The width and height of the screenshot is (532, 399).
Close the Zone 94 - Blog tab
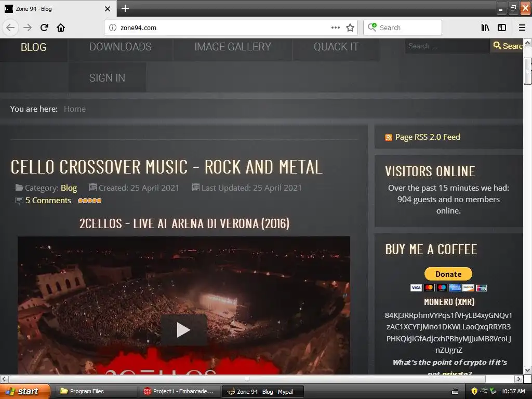108,9
